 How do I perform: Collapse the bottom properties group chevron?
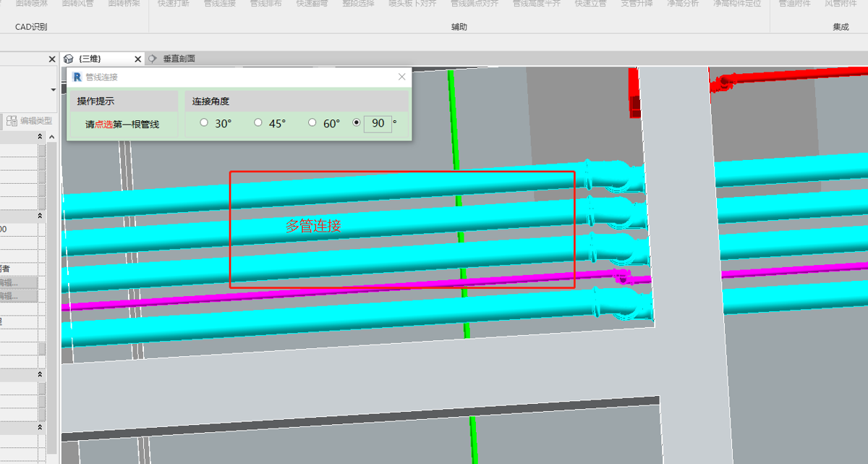tap(41, 428)
